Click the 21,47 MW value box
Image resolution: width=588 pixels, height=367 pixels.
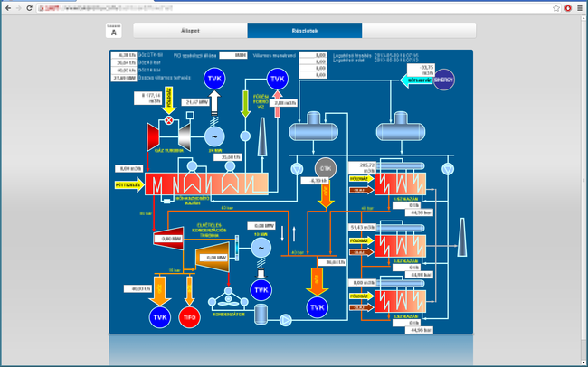point(195,102)
